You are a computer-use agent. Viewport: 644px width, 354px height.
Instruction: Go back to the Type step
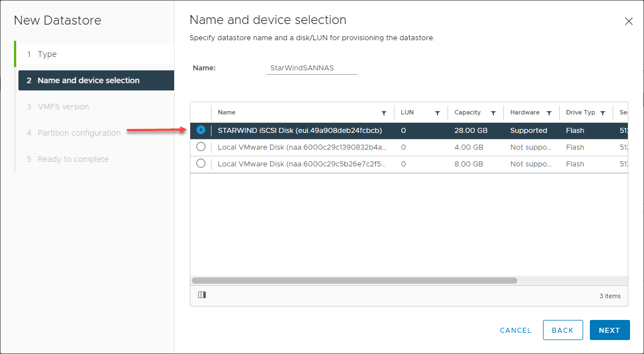click(45, 54)
